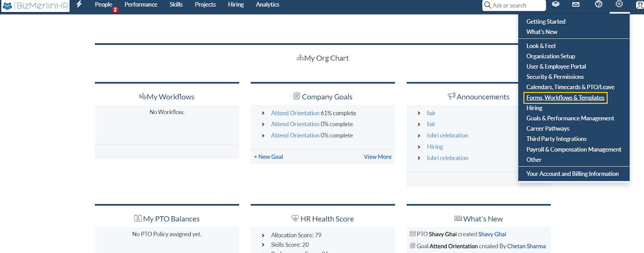
Task: Open the Analytics menu
Action: tap(268, 4)
